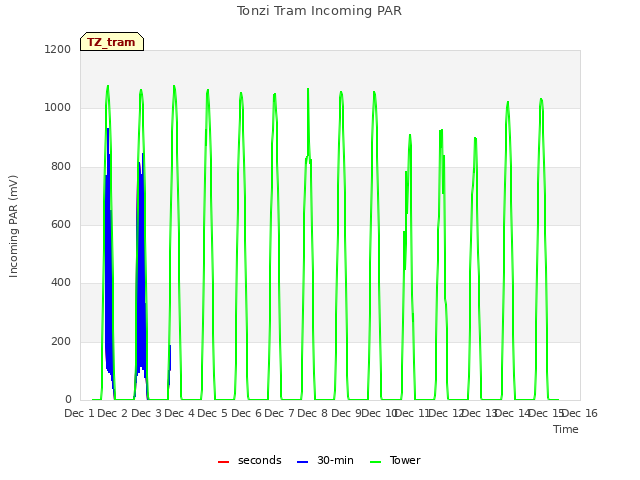This screenshot has width=640, height=480.
Task: Toggle the 30-min series in the legend
Action: (x=325, y=460)
